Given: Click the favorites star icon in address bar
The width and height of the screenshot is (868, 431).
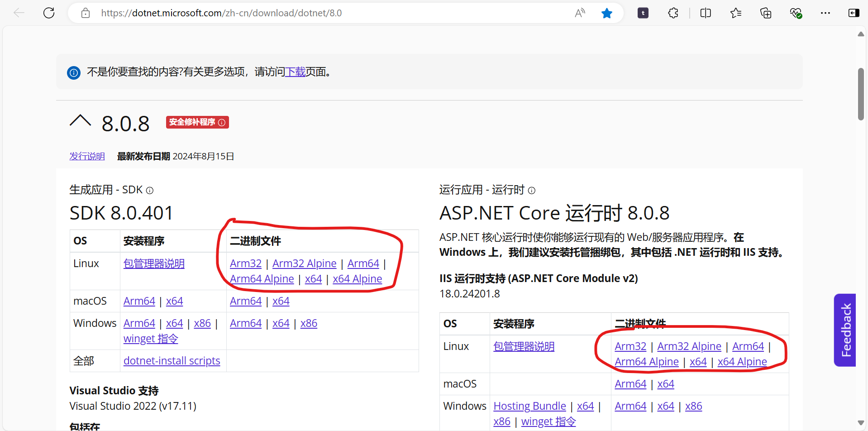Looking at the screenshot, I should coord(606,13).
